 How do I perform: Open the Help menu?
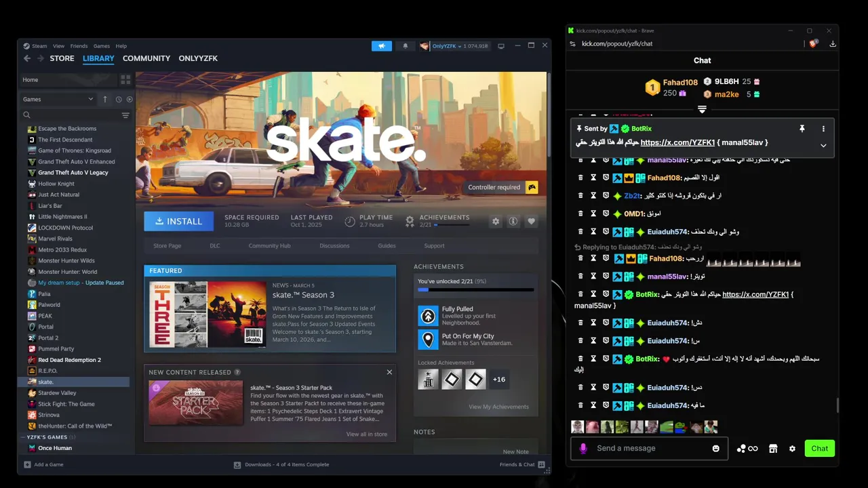pos(121,46)
